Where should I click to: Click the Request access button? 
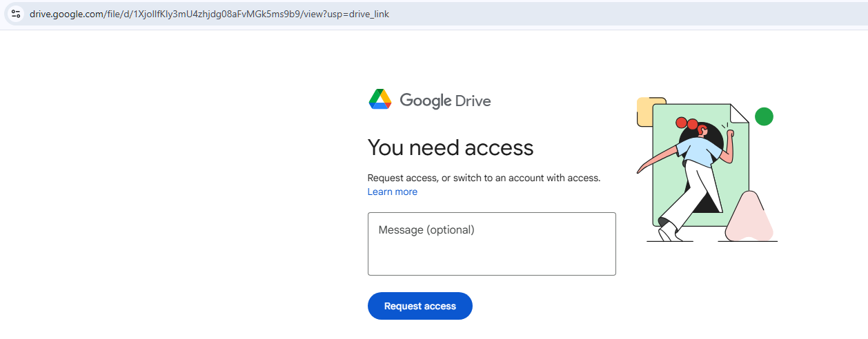(420, 306)
